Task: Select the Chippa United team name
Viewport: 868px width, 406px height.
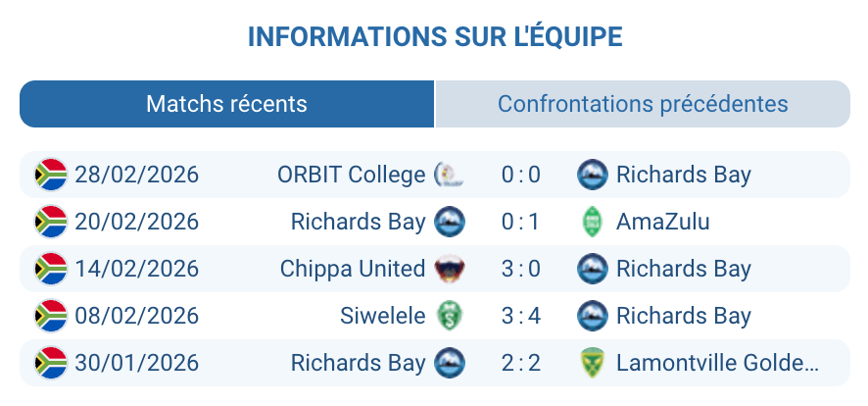Action: [x=353, y=269]
